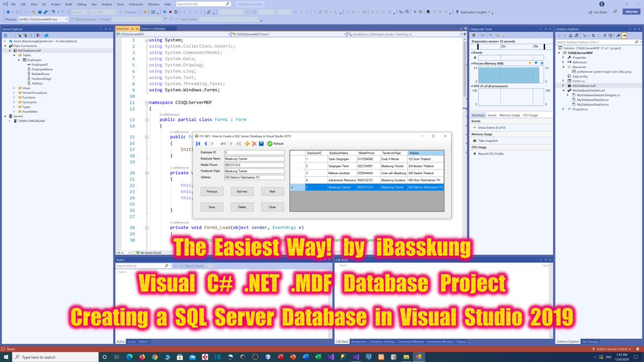Select MyDatabaseDataSet.xsd in Solution Explorer
The image size is (644, 362).
tap(589, 91)
